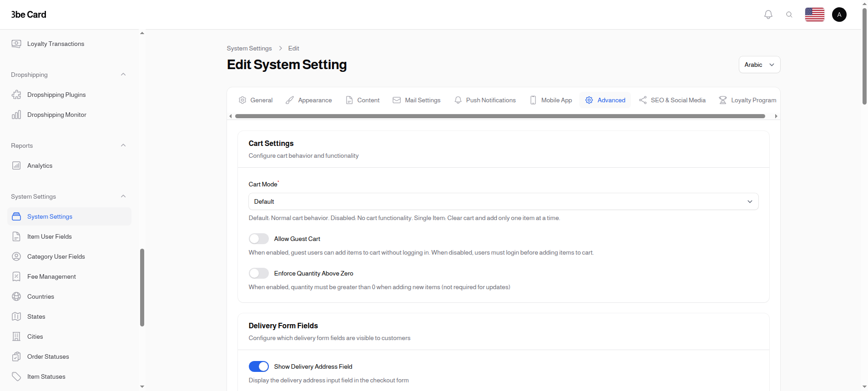Enable the Allow Guest Cart toggle

(258, 239)
